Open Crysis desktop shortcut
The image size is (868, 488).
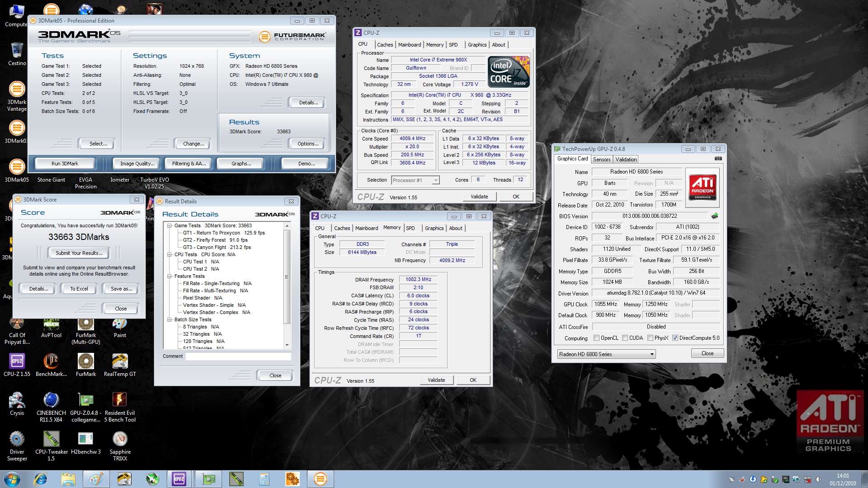click(17, 400)
